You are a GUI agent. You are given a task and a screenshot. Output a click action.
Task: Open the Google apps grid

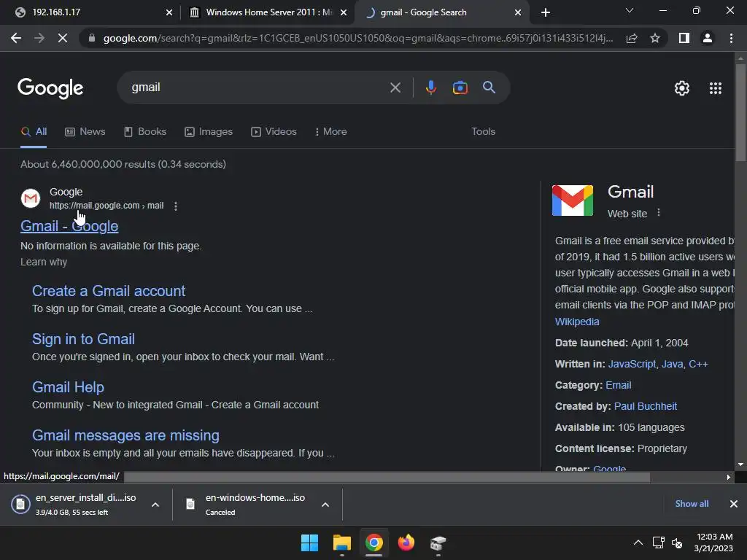716,88
